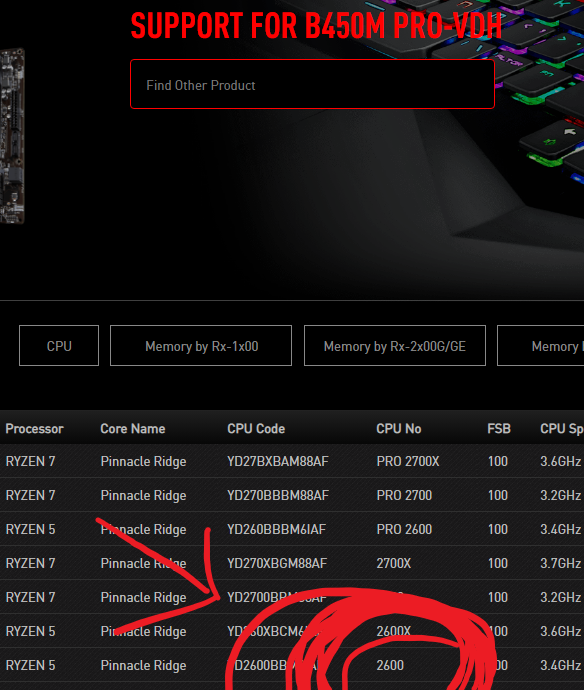Image resolution: width=584 pixels, height=690 pixels.
Task: Click the 2700X CPU number cell
Action: click(393, 563)
